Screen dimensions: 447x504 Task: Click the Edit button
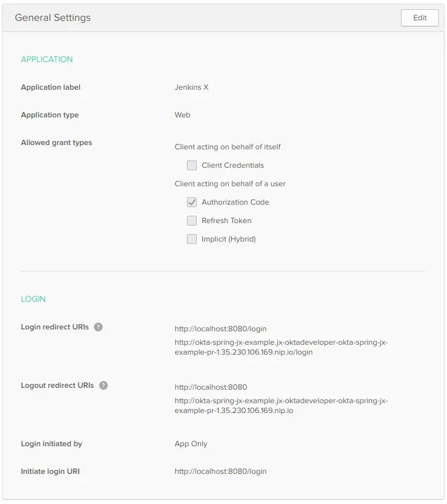pos(419,18)
